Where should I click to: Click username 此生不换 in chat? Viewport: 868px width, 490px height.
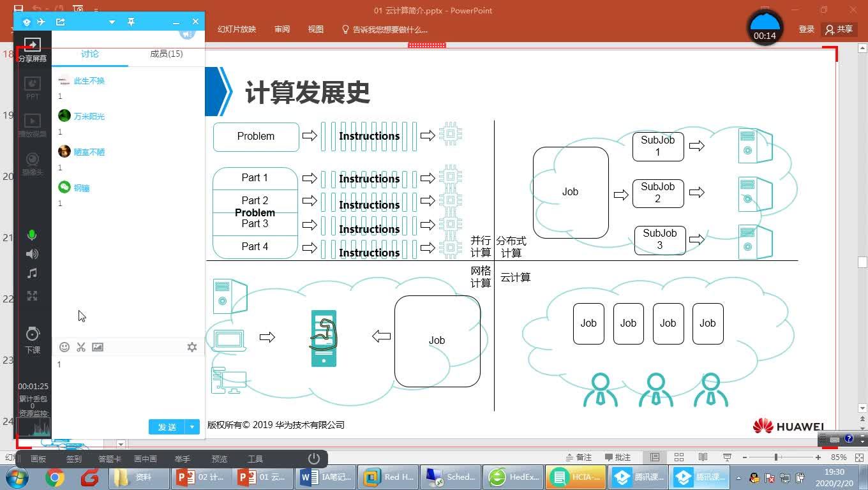click(x=89, y=81)
